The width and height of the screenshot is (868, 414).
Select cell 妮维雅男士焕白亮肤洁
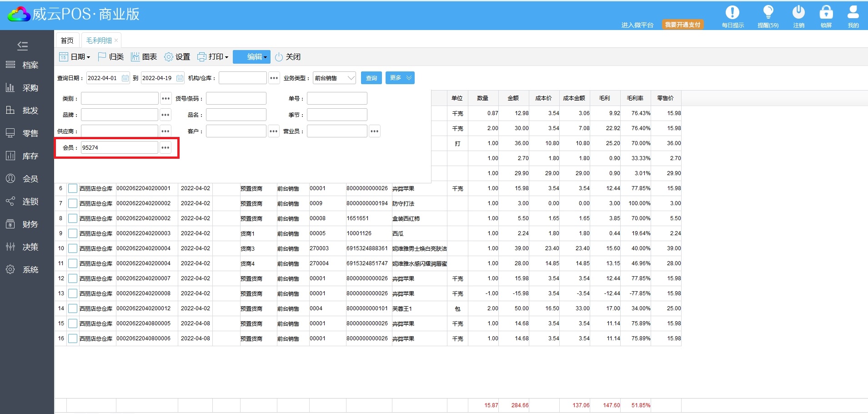click(419, 248)
